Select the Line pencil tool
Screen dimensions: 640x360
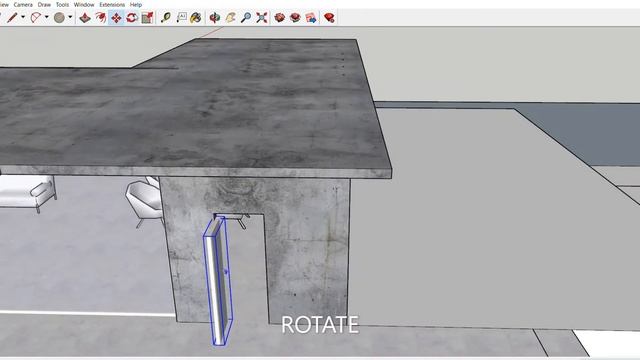12,18
